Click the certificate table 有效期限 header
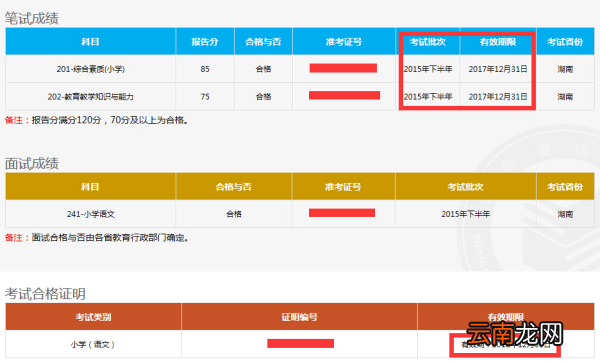Viewport: 600px width, 362px height. tap(506, 317)
